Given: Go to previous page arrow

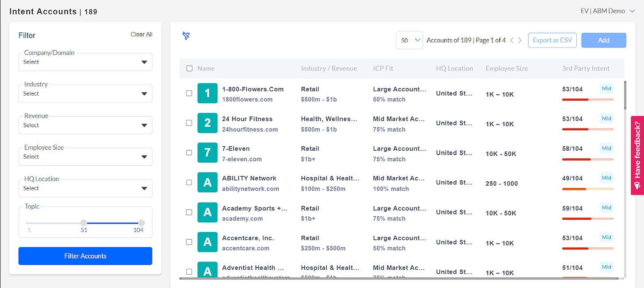Looking at the screenshot, I should 512,40.
